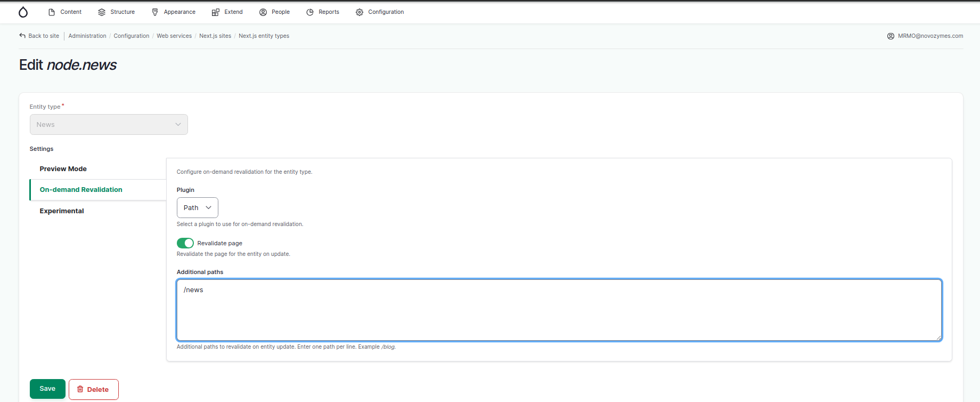Open the Extend menu
Viewport: 980px width, 402px height.
tap(227, 12)
